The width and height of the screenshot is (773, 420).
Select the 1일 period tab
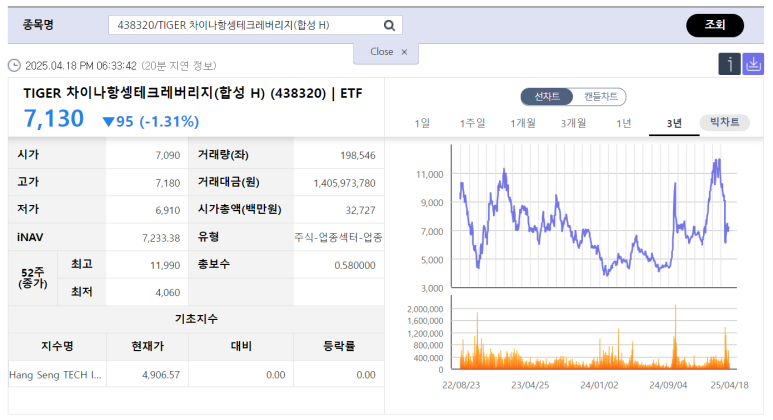(x=422, y=123)
